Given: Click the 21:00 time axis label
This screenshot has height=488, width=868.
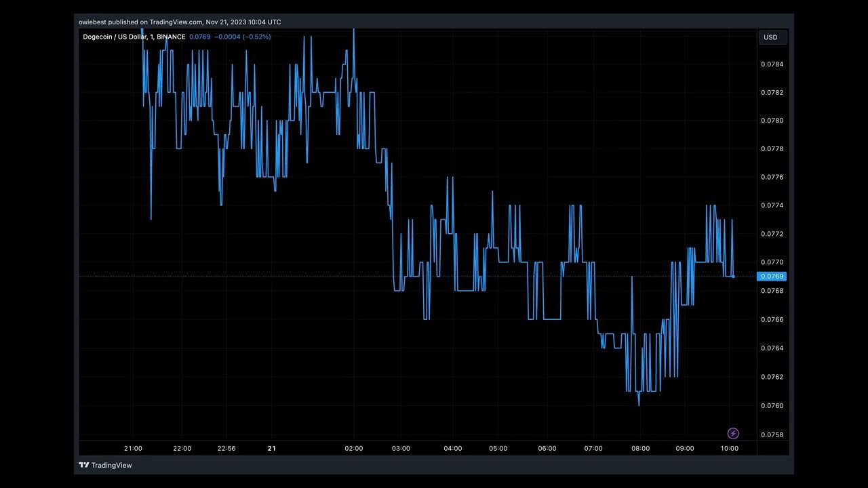Looking at the screenshot, I should point(133,448).
